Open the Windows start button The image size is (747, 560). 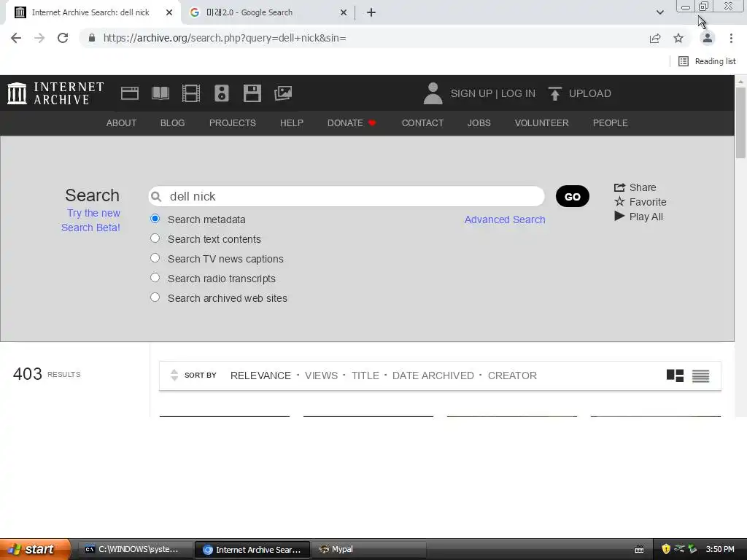coord(34,549)
